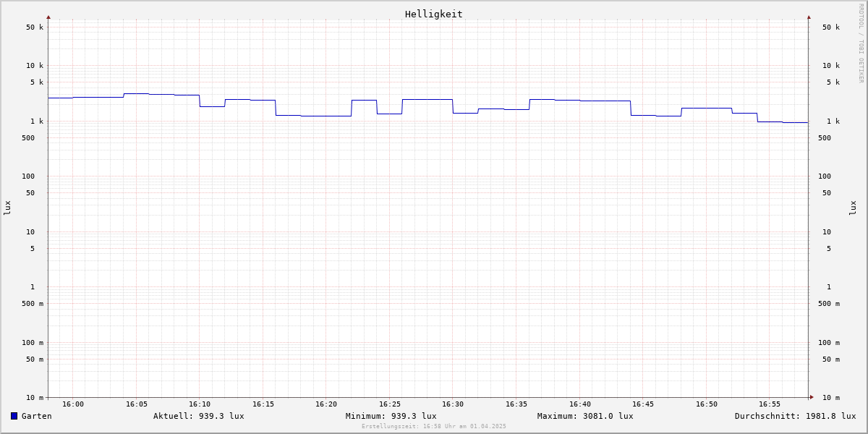Select the 16:45 time axis label
The image size is (868, 434).
coord(643,404)
